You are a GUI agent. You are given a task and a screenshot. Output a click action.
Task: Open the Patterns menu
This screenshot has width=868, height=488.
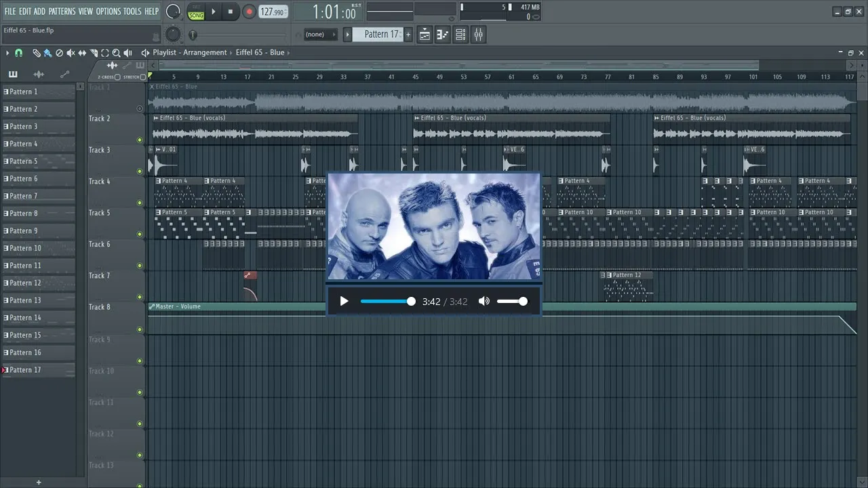pos(62,12)
